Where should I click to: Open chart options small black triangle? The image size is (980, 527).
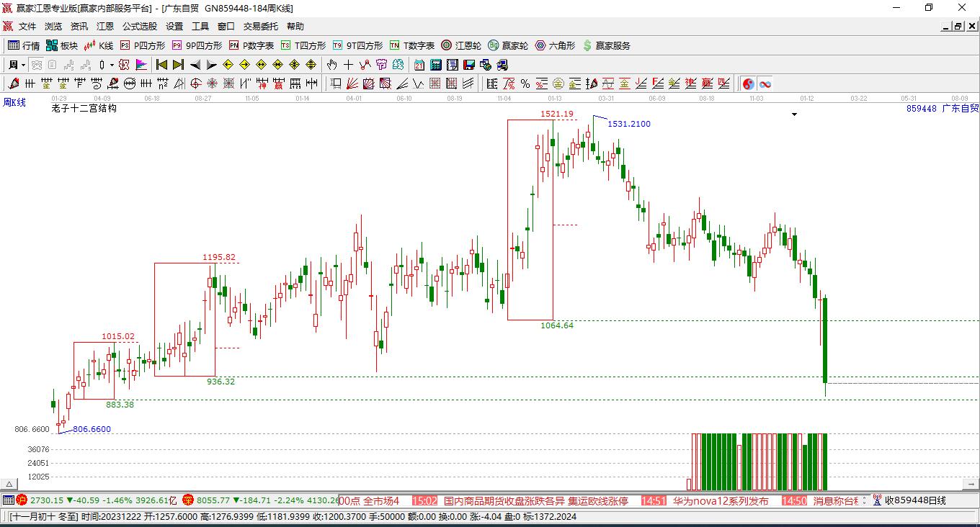pos(795,114)
